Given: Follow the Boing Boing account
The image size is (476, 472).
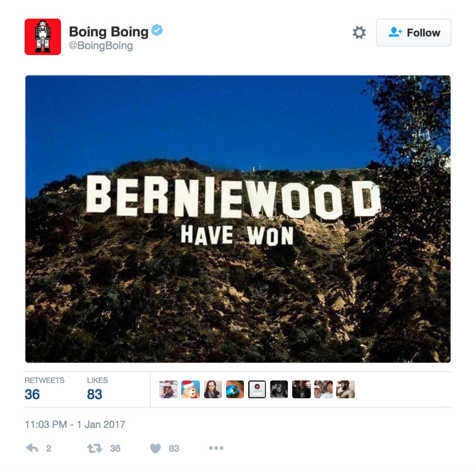Looking at the screenshot, I should coord(413,33).
